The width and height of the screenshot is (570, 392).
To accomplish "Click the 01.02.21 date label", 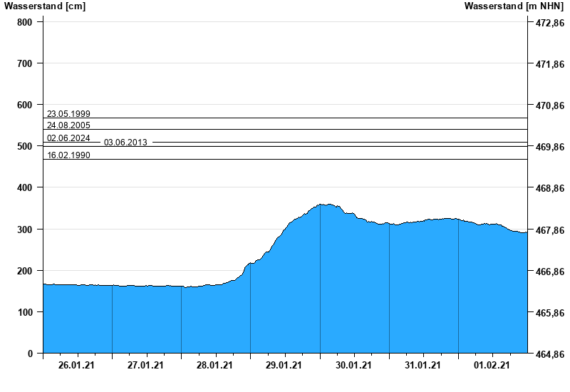I will pyautogui.click(x=492, y=366).
